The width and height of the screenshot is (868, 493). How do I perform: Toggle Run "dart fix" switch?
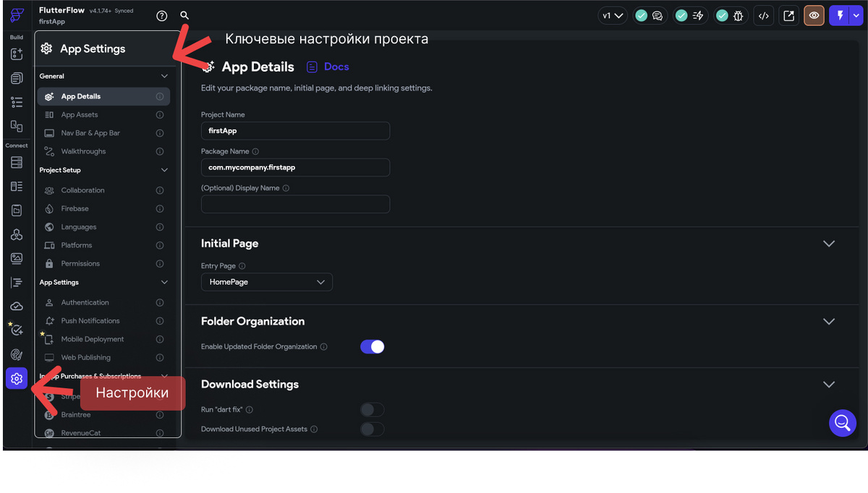(x=372, y=410)
